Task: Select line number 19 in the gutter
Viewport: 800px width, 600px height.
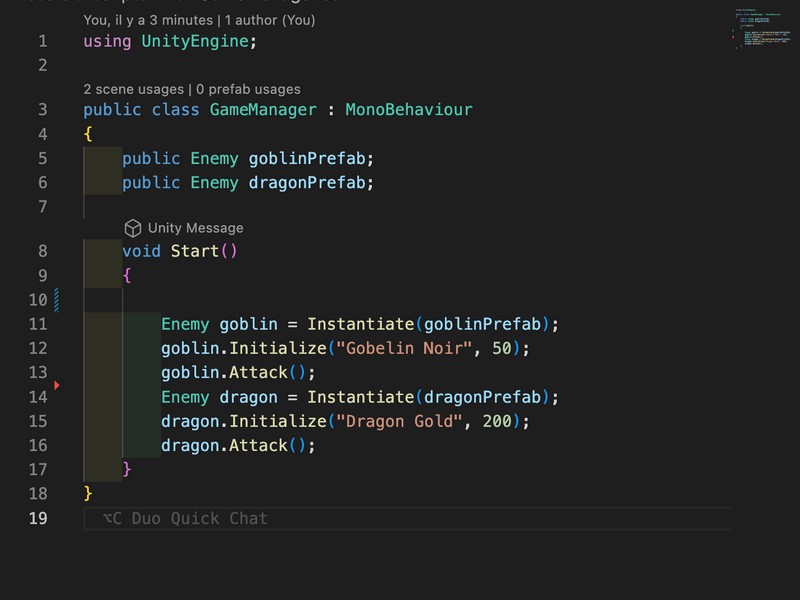Action: [38, 518]
